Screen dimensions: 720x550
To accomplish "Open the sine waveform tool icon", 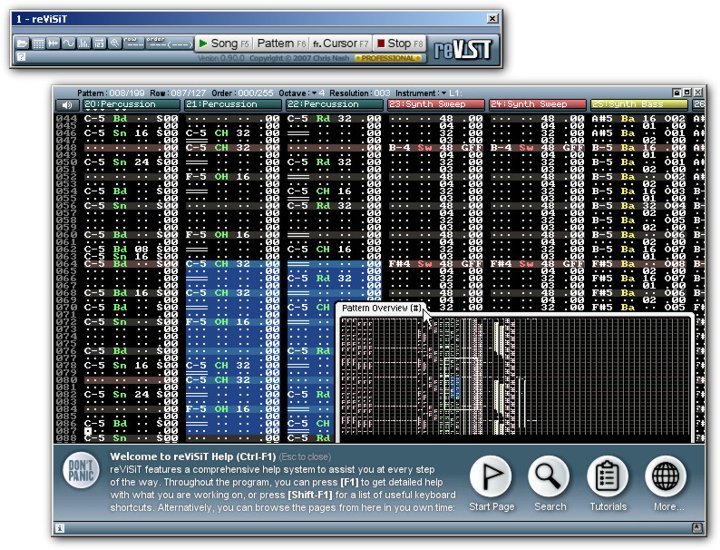I will [x=68, y=44].
